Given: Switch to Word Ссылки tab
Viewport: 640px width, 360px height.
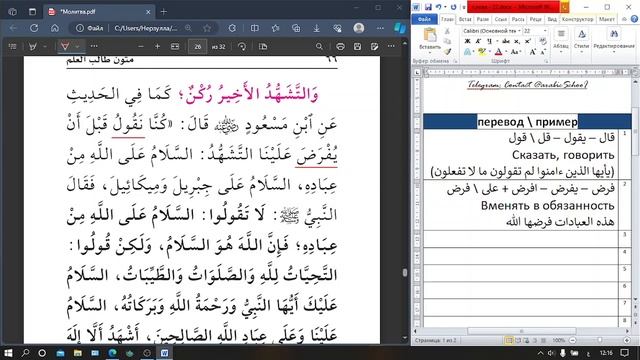Looking at the screenshot, I should point(500,19).
